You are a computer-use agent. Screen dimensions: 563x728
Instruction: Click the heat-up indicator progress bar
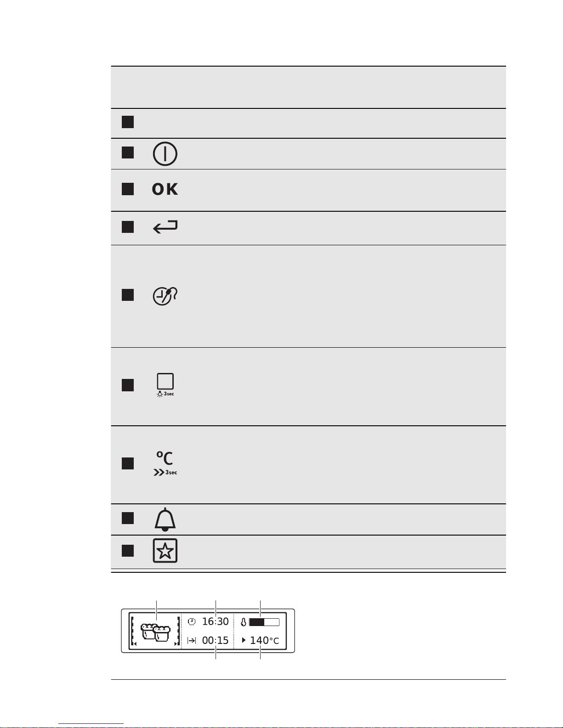(264, 622)
